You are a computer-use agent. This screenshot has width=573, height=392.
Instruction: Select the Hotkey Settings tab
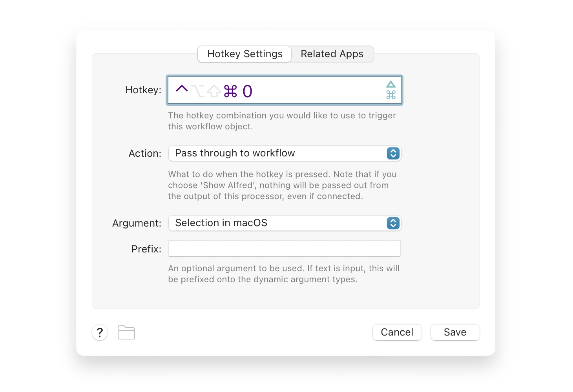(245, 54)
